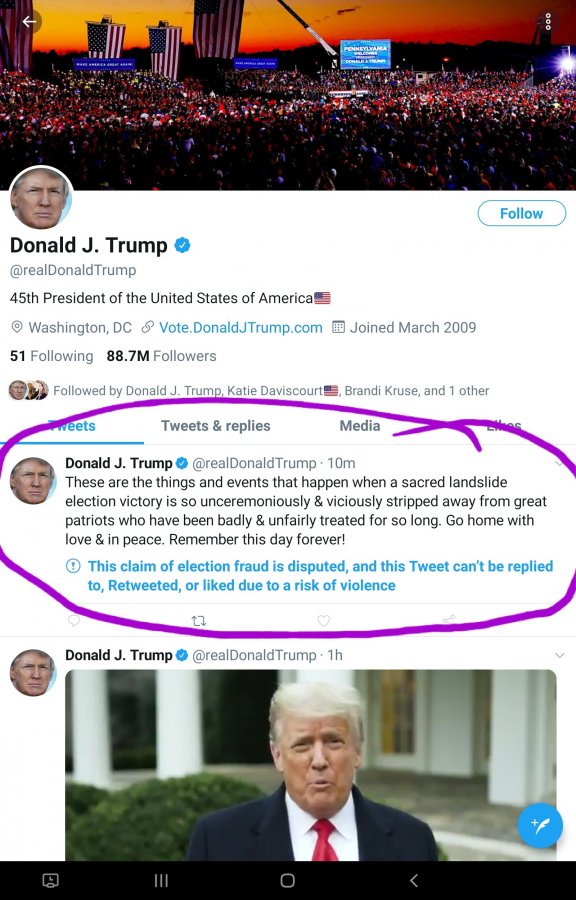Open the 88.7M Followers list
The height and width of the screenshot is (900, 576).
161,356
